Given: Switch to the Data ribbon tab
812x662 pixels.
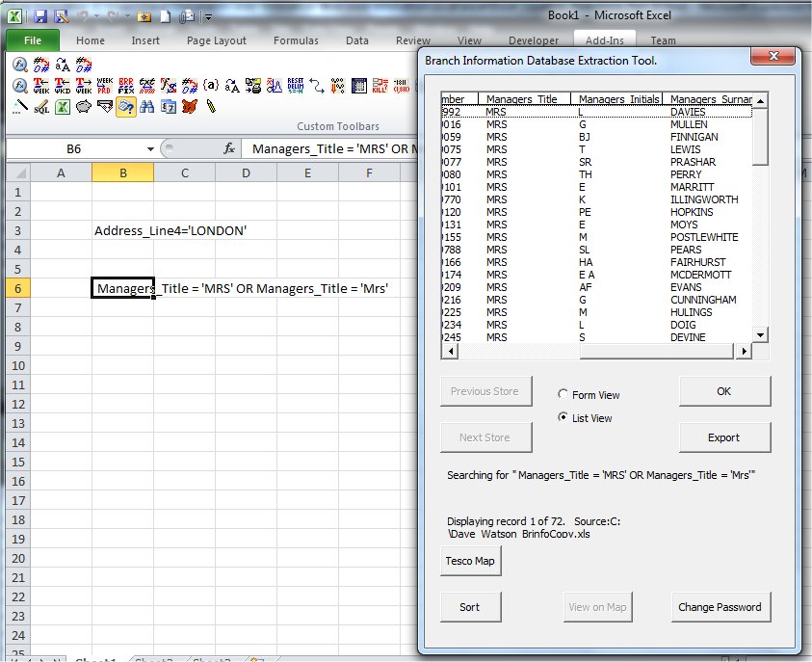Looking at the screenshot, I should (x=356, y=40).
